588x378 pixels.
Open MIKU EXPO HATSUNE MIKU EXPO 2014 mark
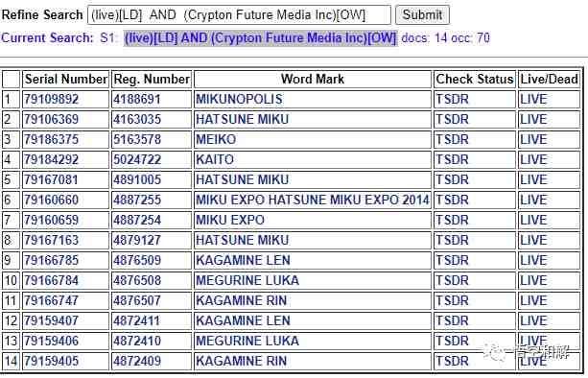point(313,200)
